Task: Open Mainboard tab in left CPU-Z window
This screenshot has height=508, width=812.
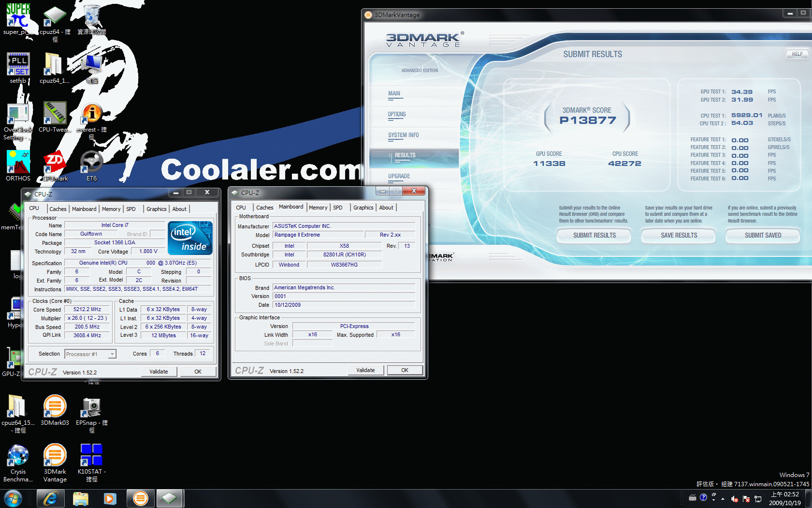Action: click(x=84, y=209)
